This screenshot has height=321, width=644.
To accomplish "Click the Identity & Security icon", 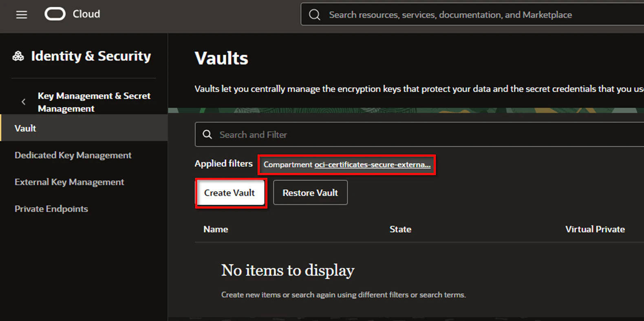I will [x=18, y=56].
